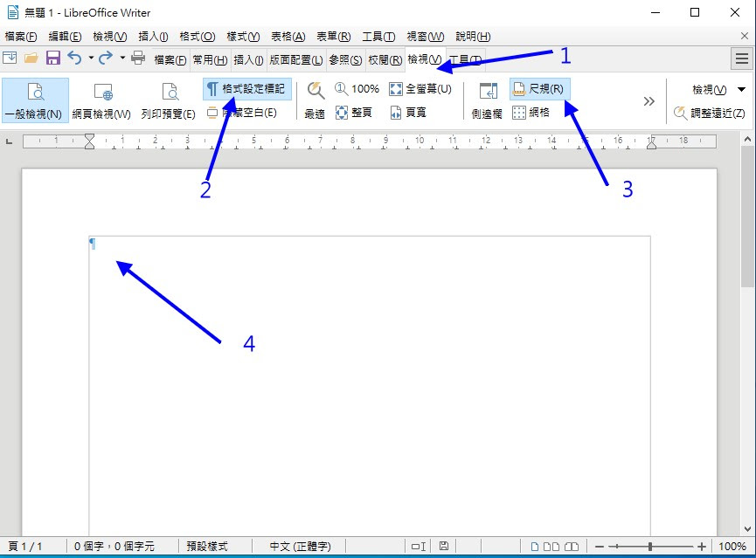Click the insert mode indicator in status bar
The image size is (756, 558).
tap(419, 547)
